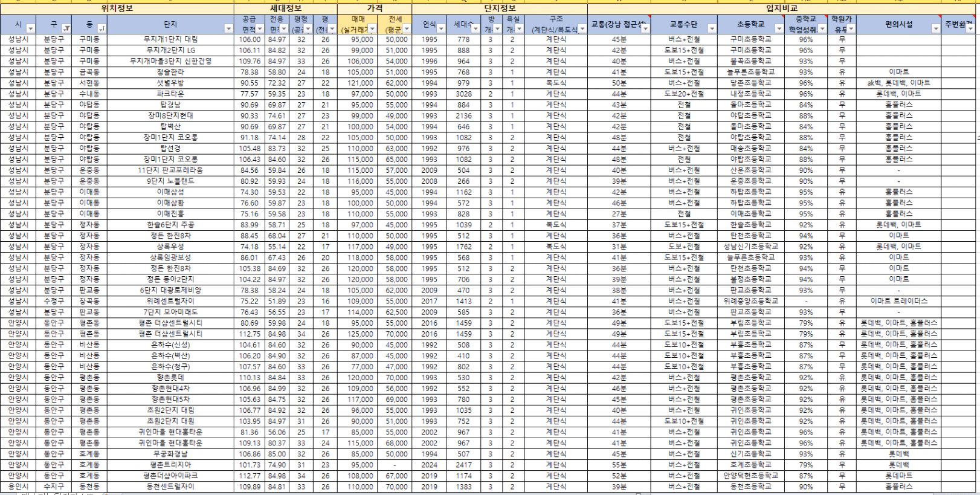
Task: Open the 전세(평균) filter dropdown
Action: 407,28
